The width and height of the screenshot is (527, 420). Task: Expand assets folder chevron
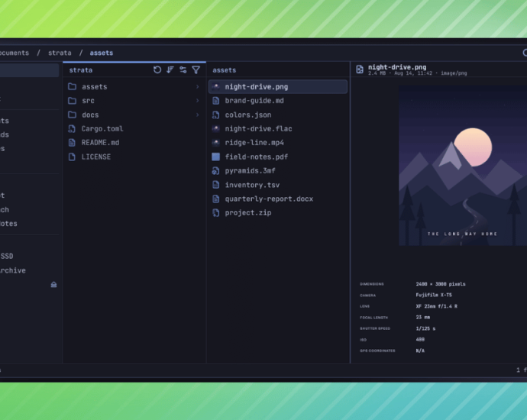coord(197,87)
